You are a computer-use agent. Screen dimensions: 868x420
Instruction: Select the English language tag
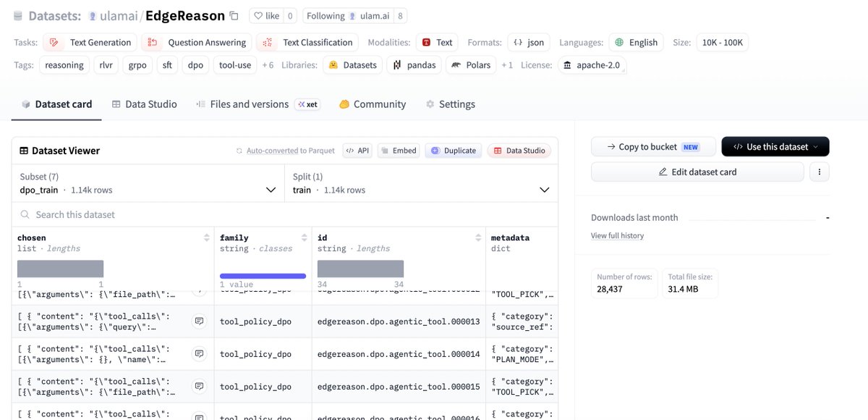tap(636, 43)
